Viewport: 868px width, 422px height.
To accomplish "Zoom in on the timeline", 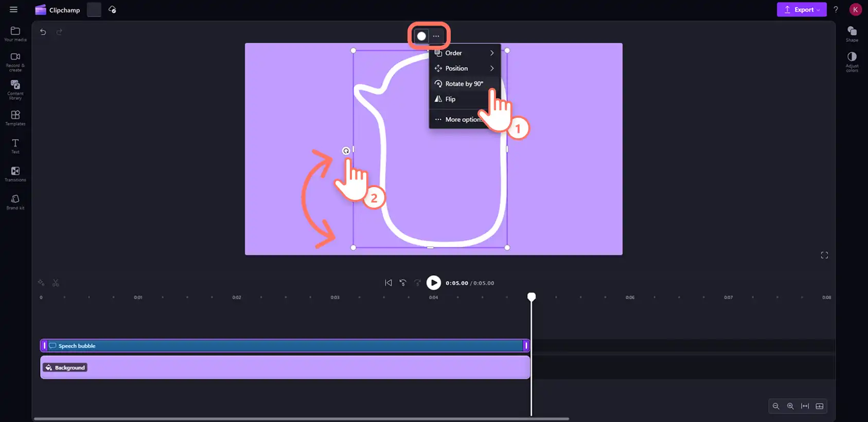I will click(790, 406).
